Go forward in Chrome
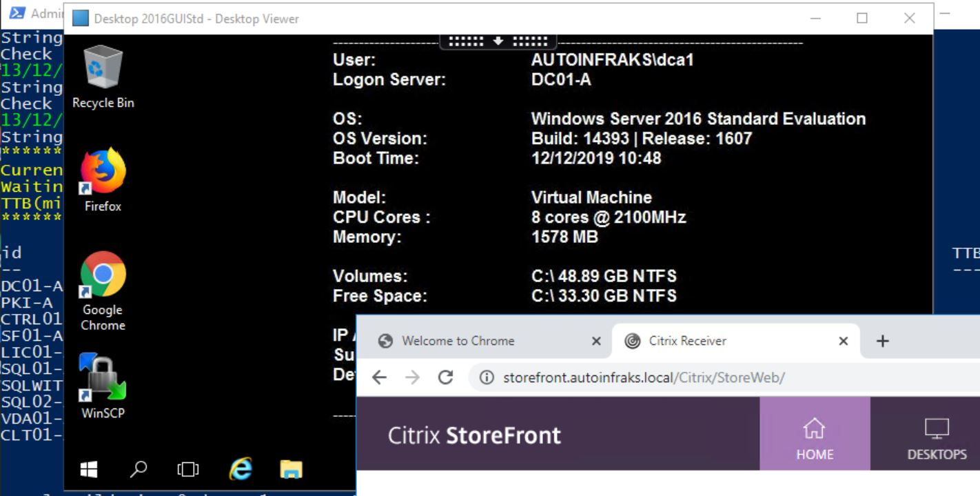Viewport: 980px width, 496px height. (412, 377)
